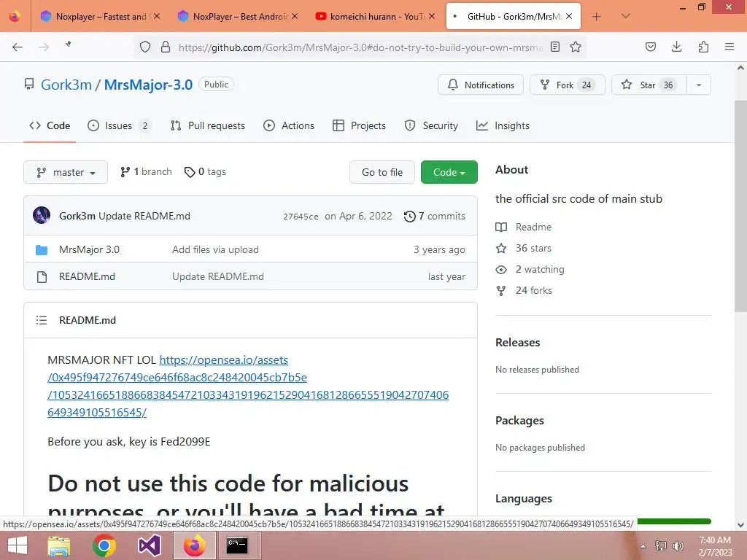
Task: Expand the green Code dropdown
Action: (449, 172)
